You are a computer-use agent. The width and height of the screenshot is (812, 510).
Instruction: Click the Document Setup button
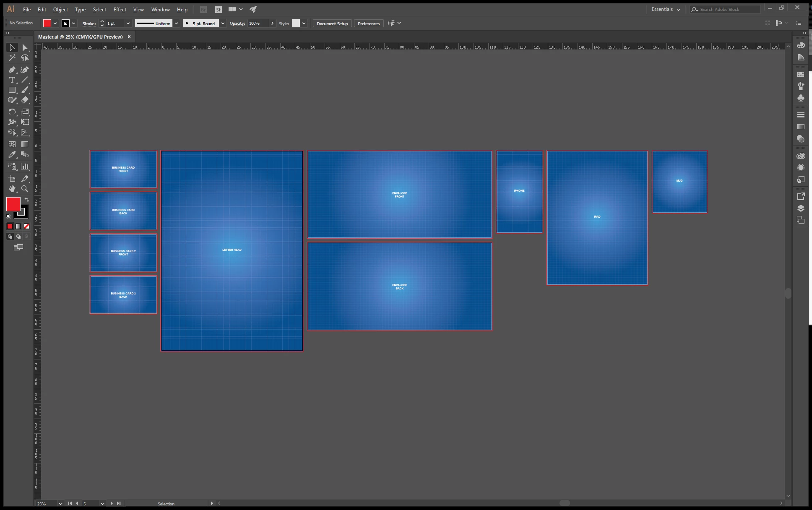pyautogui.click(x=332, y=23)
